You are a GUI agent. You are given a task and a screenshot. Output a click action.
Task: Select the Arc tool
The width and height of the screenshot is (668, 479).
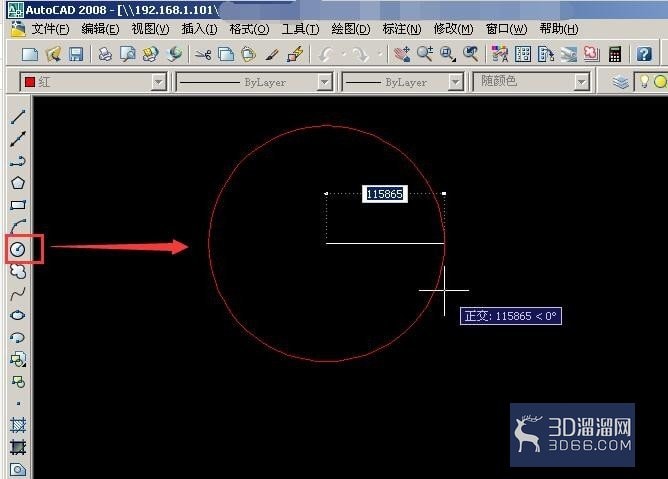[18, 226]
